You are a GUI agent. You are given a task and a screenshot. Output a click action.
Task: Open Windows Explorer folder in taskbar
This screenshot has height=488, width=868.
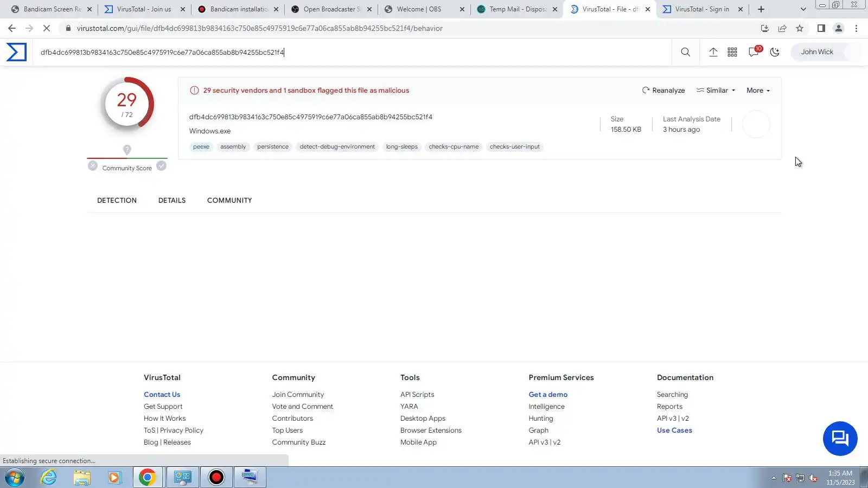click(x=82, y=478)
